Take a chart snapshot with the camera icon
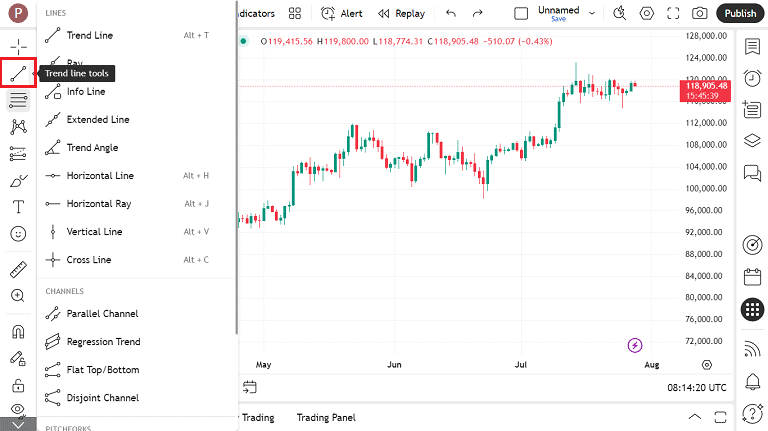The image size is (768, 431). 700,14
